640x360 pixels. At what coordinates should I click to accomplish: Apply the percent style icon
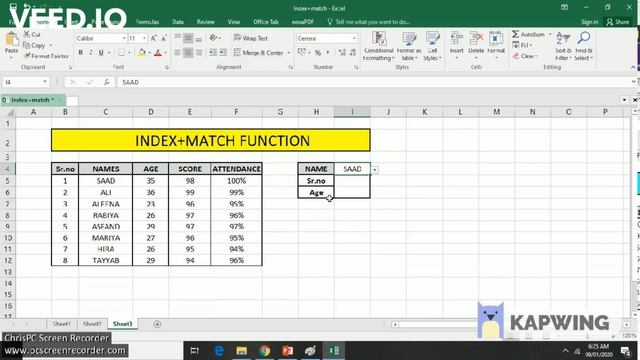tap(318, 53)
